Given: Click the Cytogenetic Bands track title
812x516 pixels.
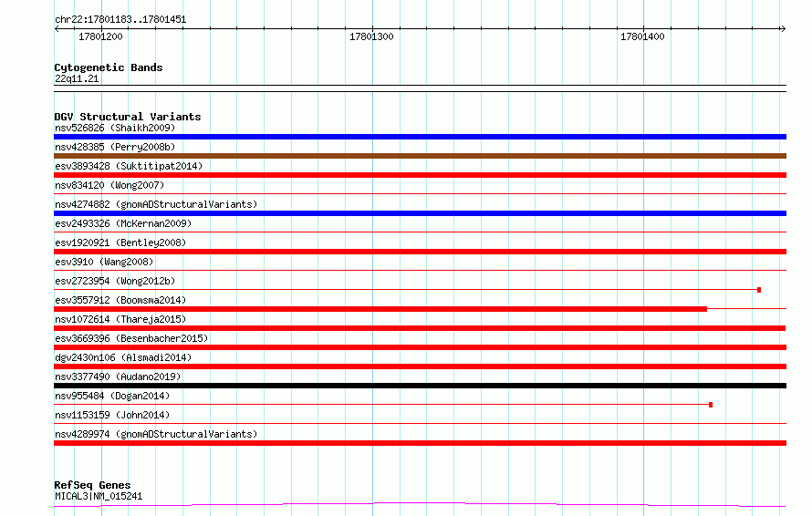Looking at the screenshot, I should tap(109, 67).
